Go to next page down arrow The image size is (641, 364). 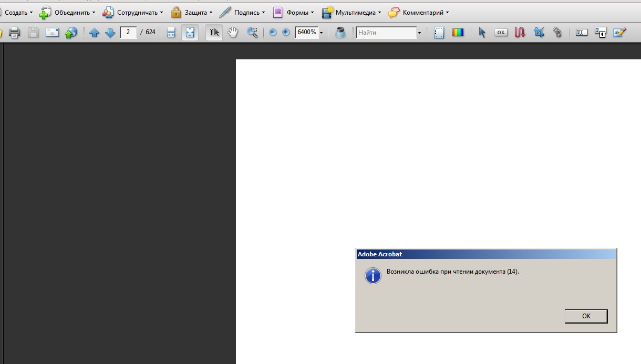point(110,33)
